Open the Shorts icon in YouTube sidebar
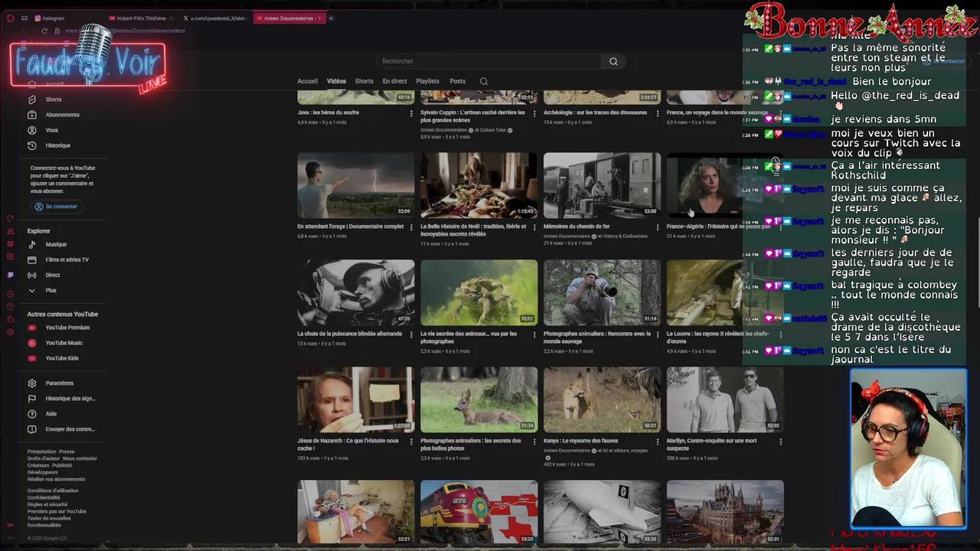980x551 pixels. [32, 99]
